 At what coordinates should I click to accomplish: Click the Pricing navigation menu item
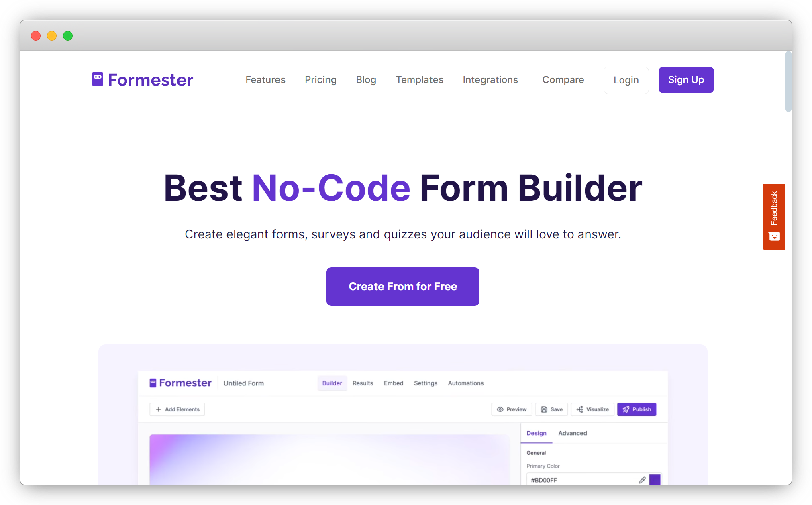pyautogui.click(x=321, y=80)
